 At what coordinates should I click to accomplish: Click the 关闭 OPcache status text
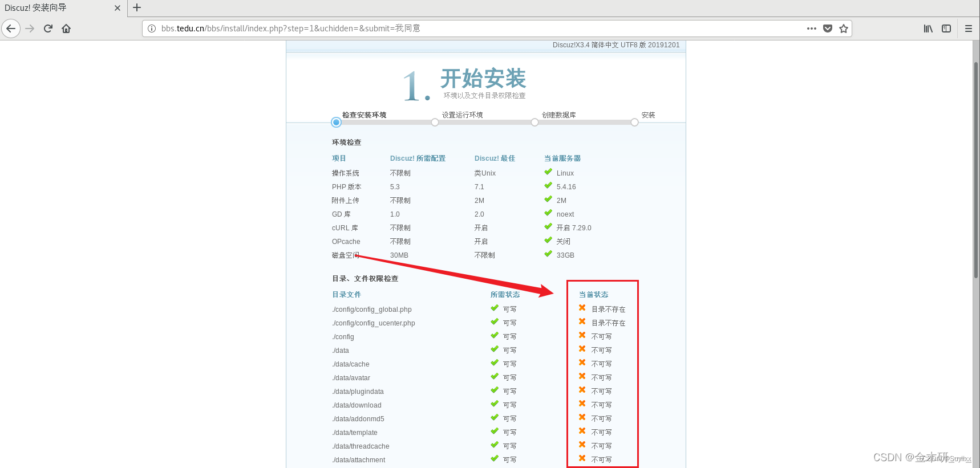tap(564, 242)
